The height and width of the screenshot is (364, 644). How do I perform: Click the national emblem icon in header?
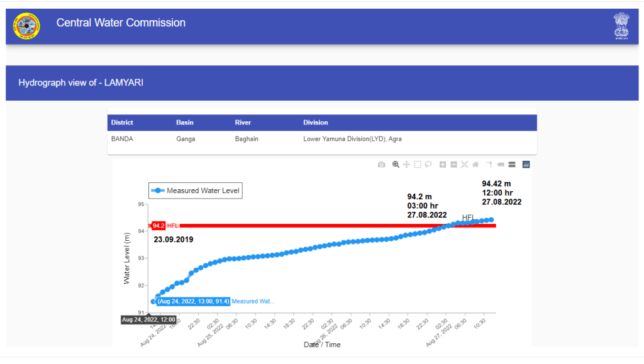pyautogui.click(x=621, y=26)
